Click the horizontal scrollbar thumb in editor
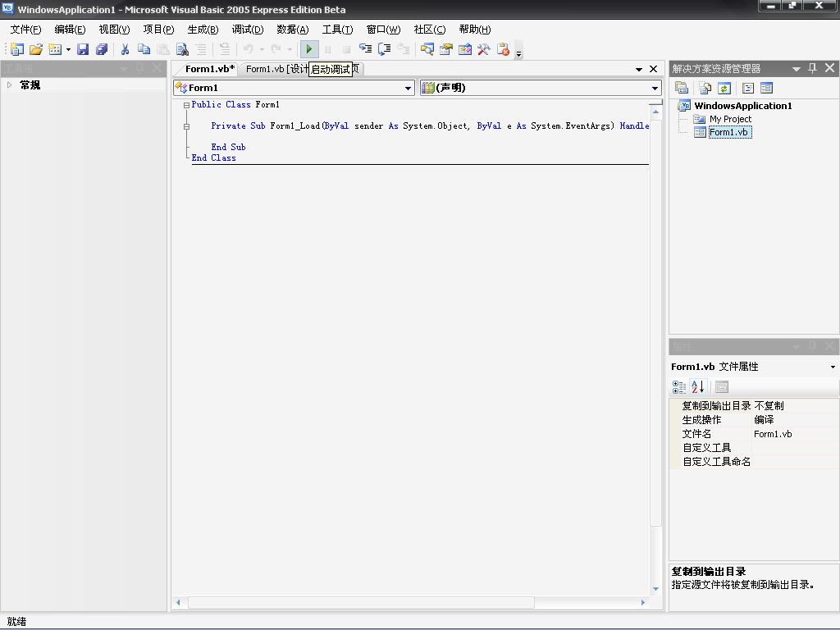 (361, 603)
